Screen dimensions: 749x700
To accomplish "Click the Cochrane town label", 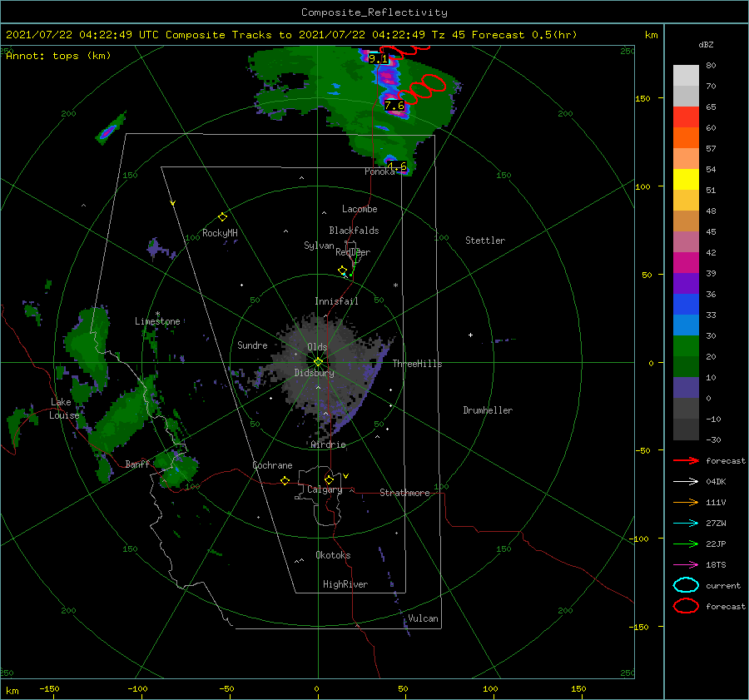I will point(272,465).
